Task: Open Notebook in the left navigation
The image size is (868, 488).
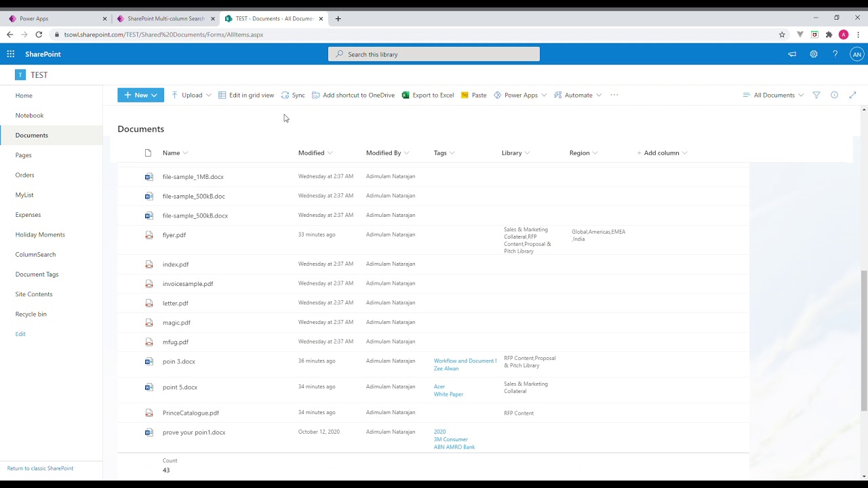Action: pos(29,115)
